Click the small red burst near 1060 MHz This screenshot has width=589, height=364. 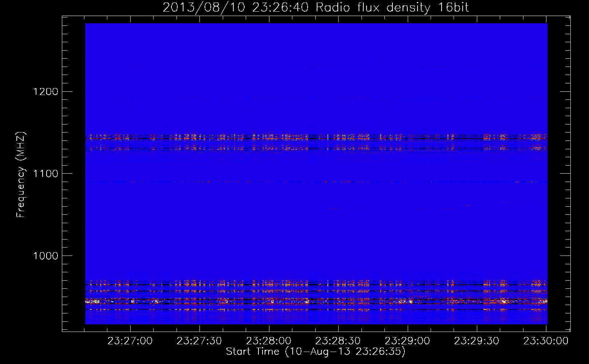coord(465,206)
